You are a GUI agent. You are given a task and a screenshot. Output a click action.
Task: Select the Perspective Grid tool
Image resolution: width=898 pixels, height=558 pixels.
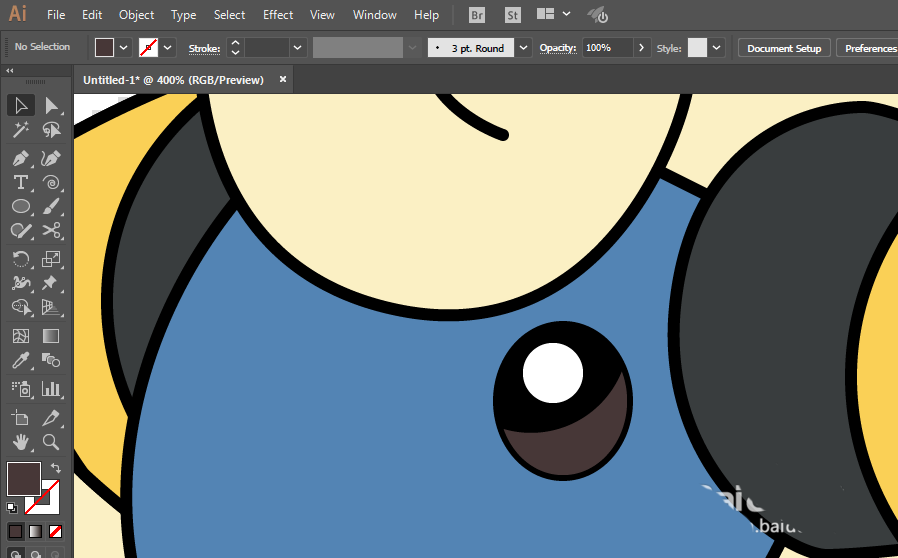coord(51,308)
